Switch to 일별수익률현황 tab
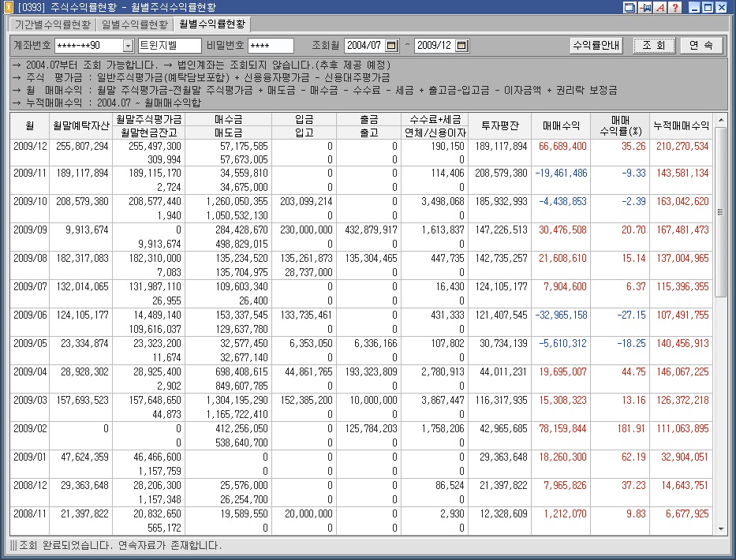Image resolution: width=736 pixels, height=560 pixels. pyautogui.click(x=134, y=24)
